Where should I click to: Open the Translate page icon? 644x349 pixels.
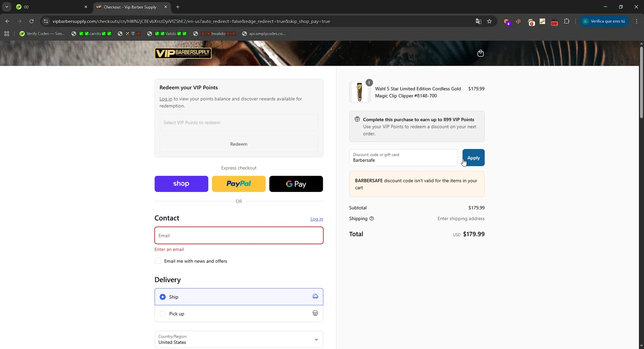coord(478,21)
